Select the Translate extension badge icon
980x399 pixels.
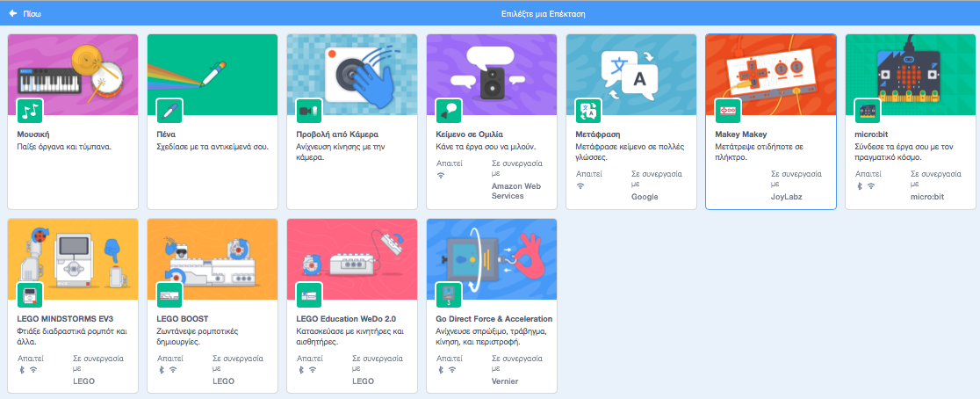click(x=588, y=111)
